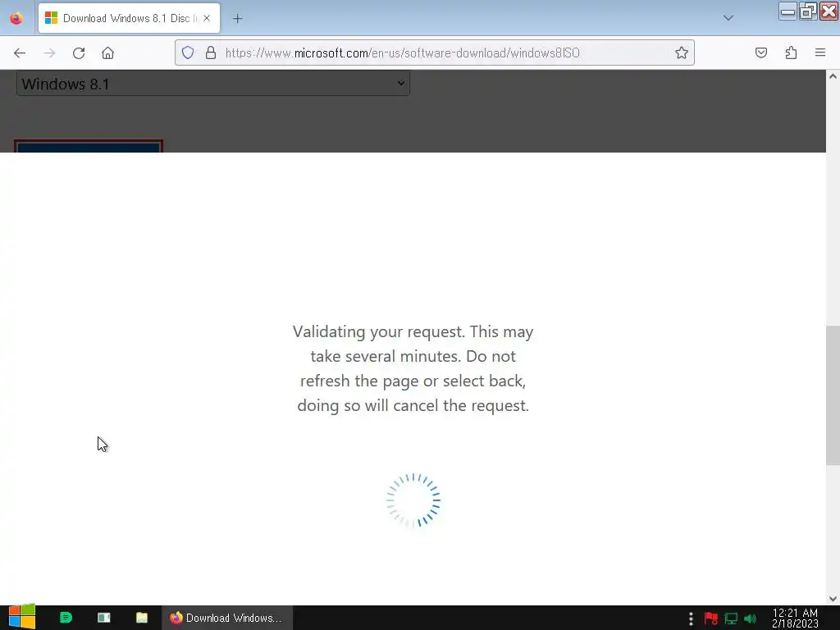Close the Download Windows 8.1 tab
840x630 pixels.
(x=207, y=18)
